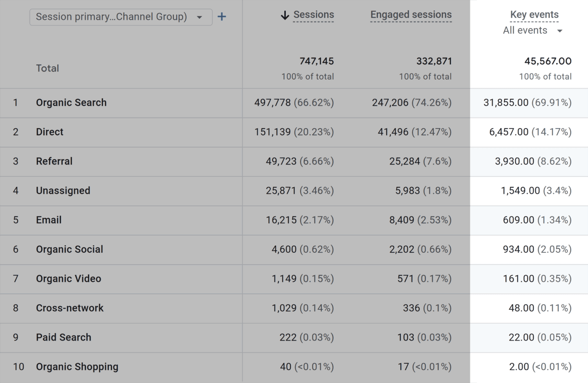588x383 pixels.
Task: Click the Total row summary
Action: pos(47,68)
